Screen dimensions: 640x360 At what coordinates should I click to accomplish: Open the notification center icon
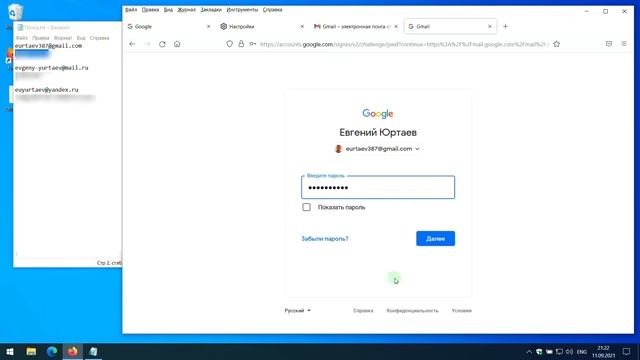[x=627, y=351]
